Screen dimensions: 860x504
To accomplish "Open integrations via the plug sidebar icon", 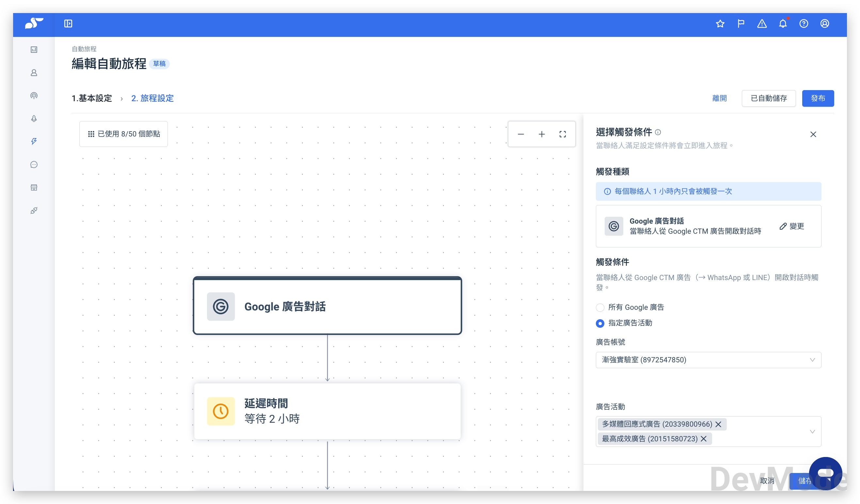I will click(34, 210).
